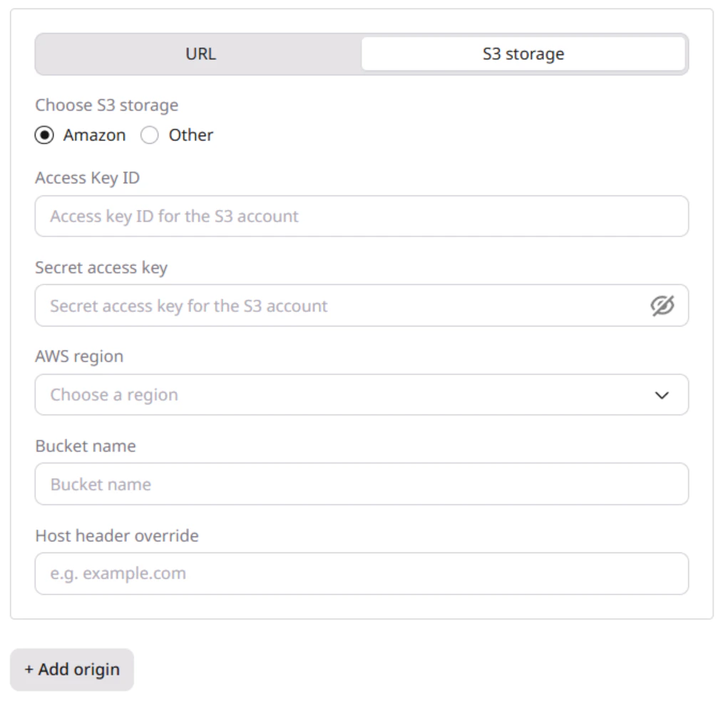Image resolution: width=728 pixels, height=704 pixels.
Task: Expand the region selector list
Action: (x=362, y=394)
